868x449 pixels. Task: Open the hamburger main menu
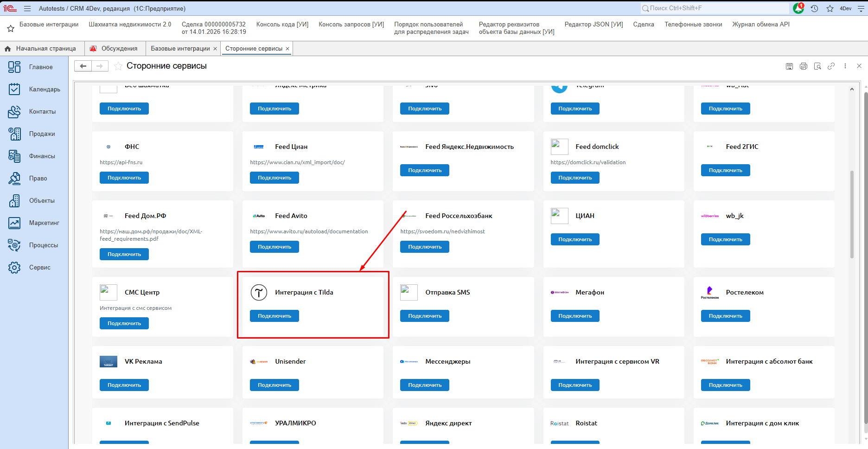pos(27,8)
